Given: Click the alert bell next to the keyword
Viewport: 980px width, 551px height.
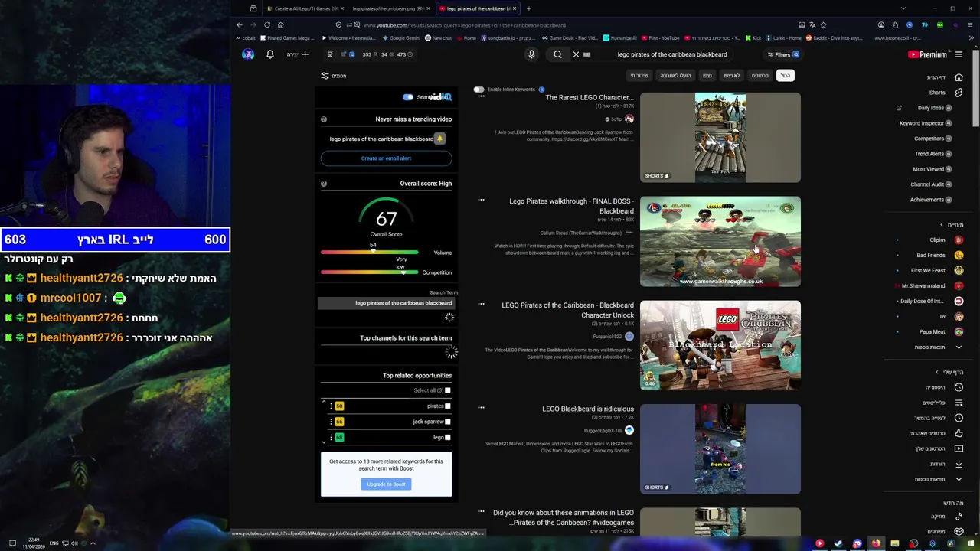Looking at the screenshot, I should (439, 139).
